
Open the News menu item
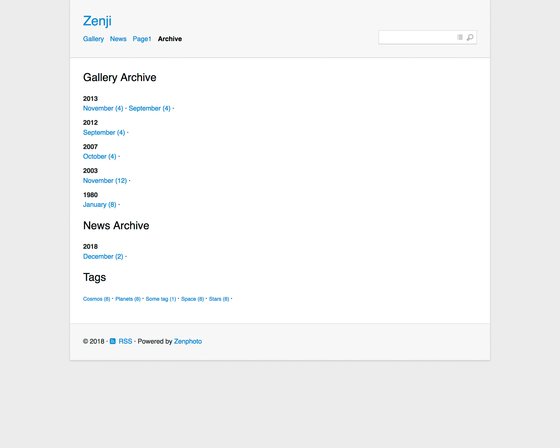[x=118, y=39]
